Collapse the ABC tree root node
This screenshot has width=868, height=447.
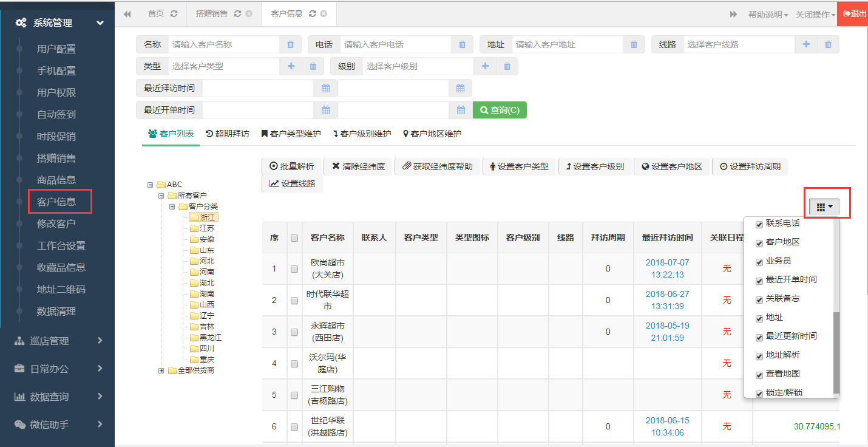[x=151, y=185]
